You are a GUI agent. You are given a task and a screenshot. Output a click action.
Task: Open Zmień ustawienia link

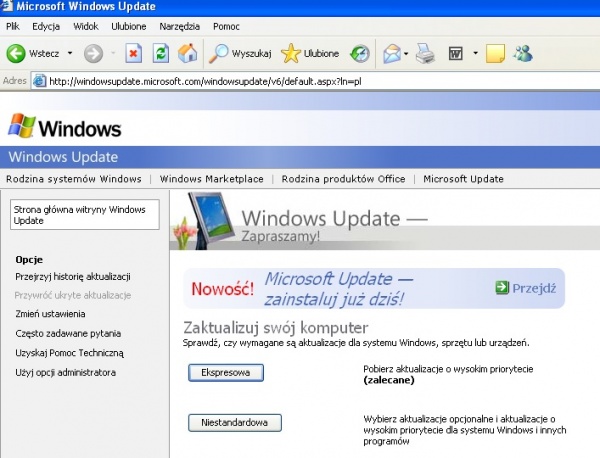[50, 314]
